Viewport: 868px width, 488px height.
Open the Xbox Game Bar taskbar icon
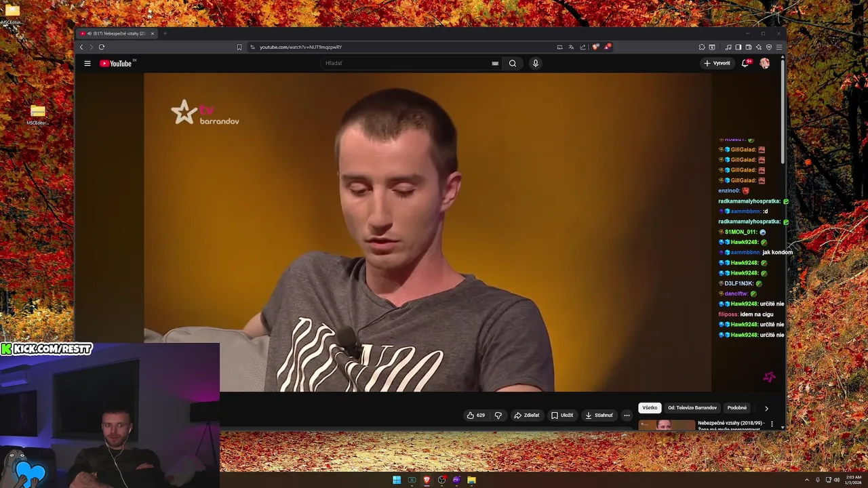[412, 480]
